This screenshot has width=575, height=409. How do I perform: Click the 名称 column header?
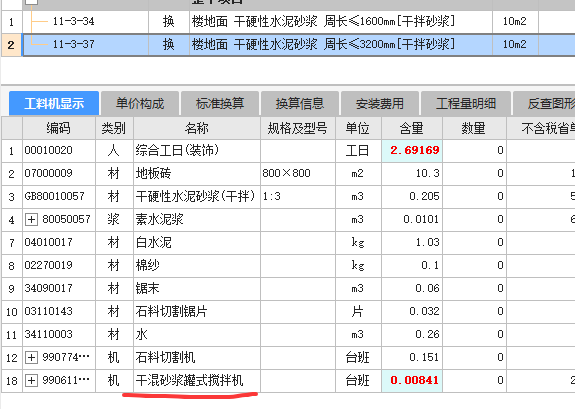click(197, 128)
